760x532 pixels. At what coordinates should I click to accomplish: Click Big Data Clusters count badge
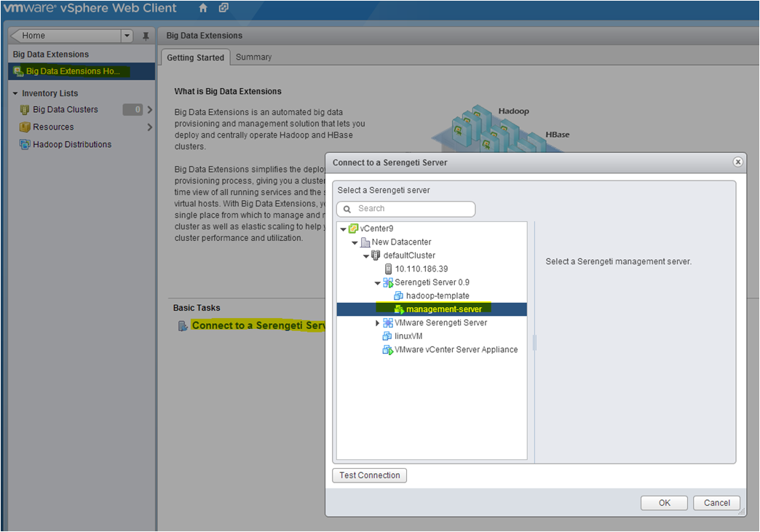(132, 109)
